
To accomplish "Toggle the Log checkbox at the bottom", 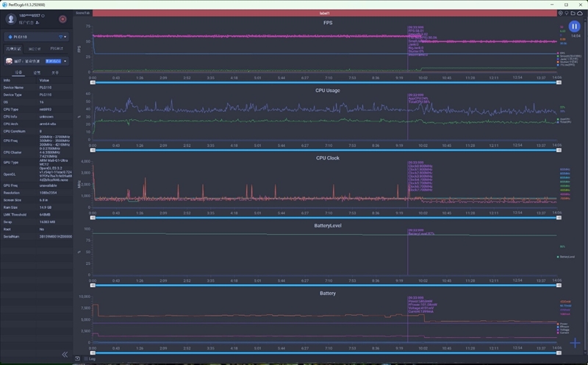I will click(87, 358).
